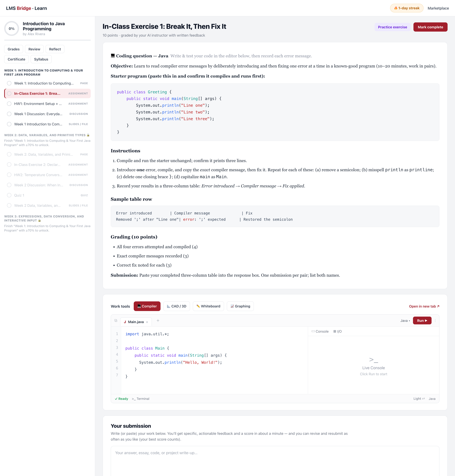This screenshot has width=455, height=476.
Task: Select the Compiler work tool
Action: [147, 306]
